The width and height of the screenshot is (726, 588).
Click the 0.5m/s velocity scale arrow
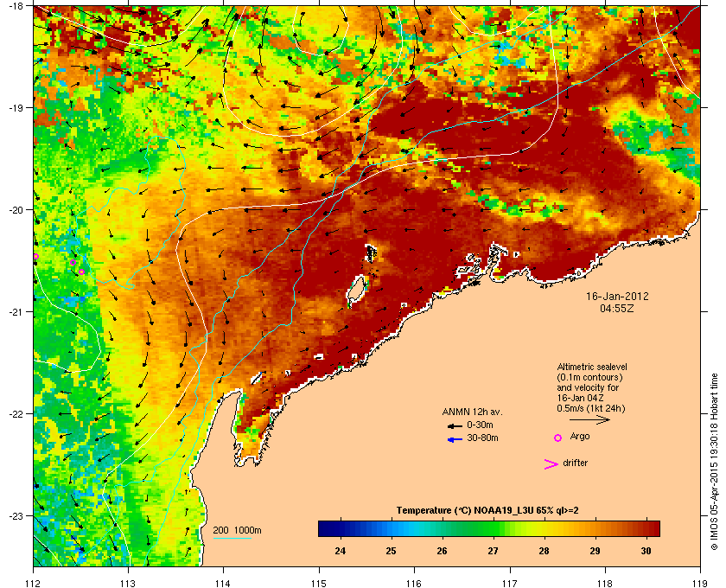tap(589, 419)
